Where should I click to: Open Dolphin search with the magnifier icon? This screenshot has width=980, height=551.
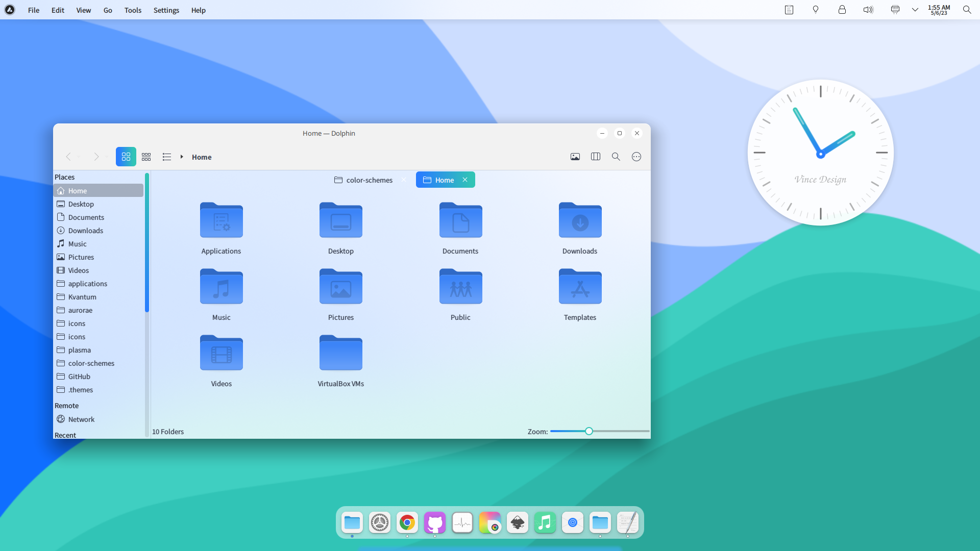(x=616, y=157)
